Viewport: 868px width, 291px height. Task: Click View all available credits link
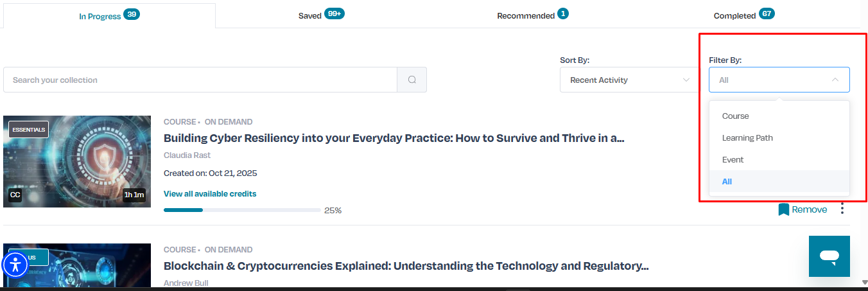click(210, 194)
